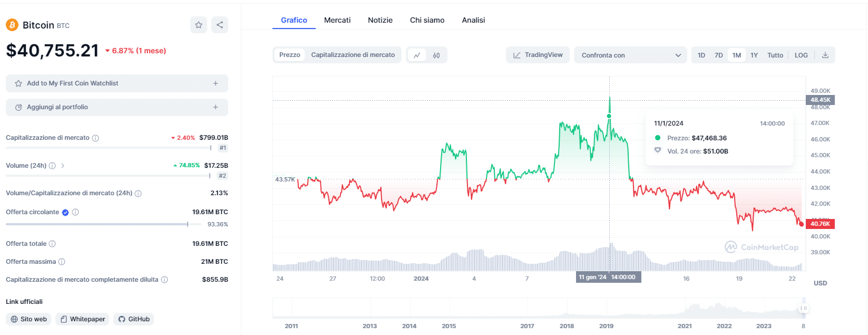Click info icon beside Capitalizzazione di mercato

point(95,138)
